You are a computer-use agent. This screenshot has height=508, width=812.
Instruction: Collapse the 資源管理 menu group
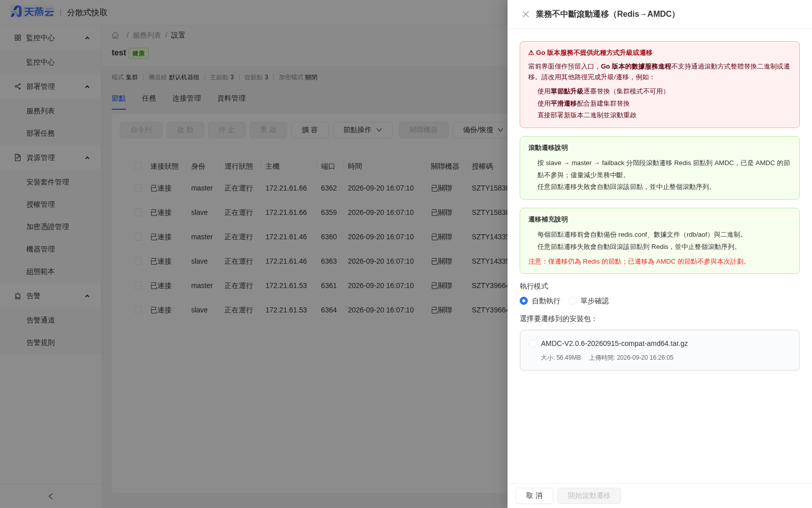click(87, 157)
